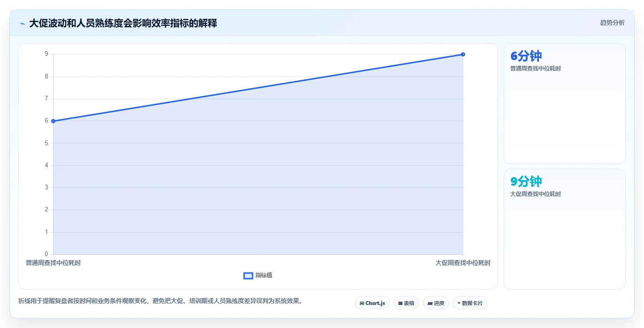Select the Chart.js tag chip
The width and height of the screenshot is (644, 328).
click(x=372, y=303)
